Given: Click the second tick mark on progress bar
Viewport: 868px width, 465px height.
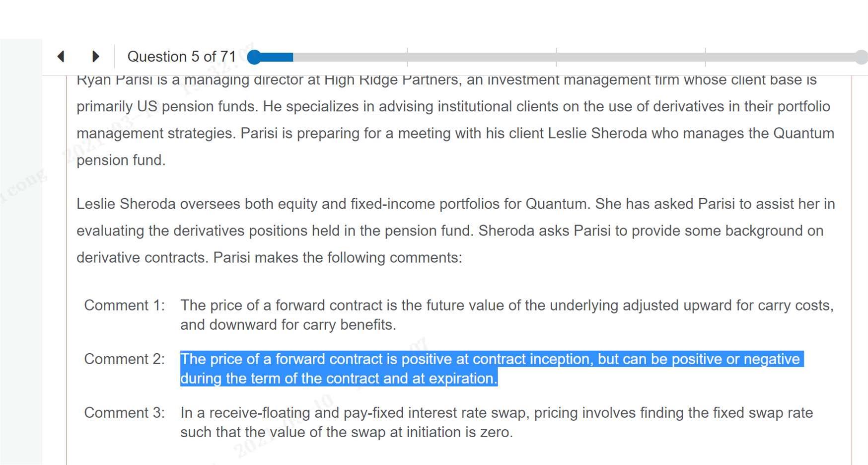Looking at the screenshot, I should [x=556, y=57].
